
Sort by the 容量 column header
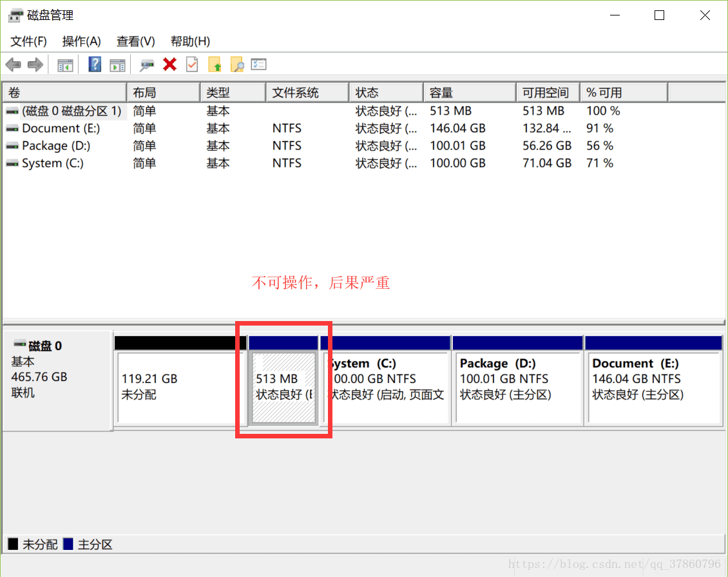tap(470, 92)
